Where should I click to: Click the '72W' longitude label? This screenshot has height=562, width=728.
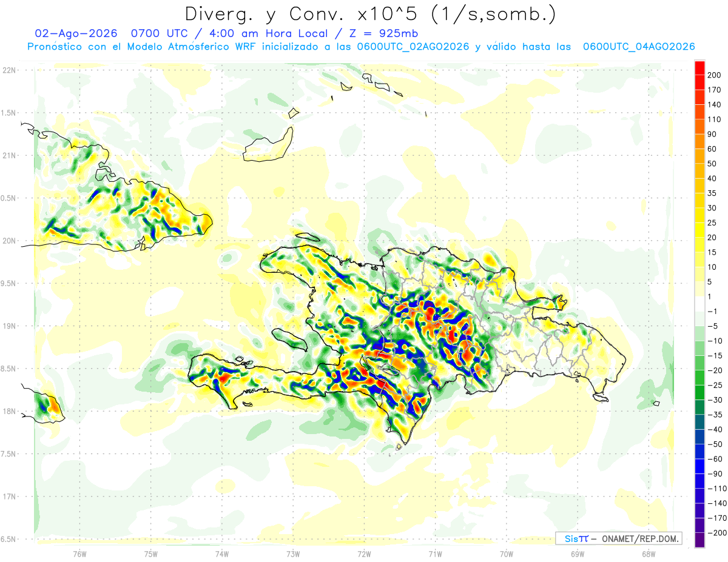point(364,554)
